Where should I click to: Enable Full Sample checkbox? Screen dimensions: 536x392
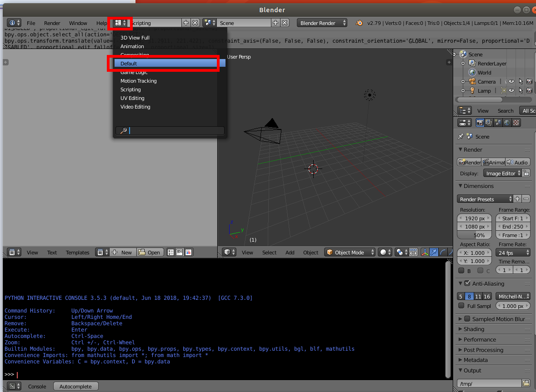pos(461,306)
